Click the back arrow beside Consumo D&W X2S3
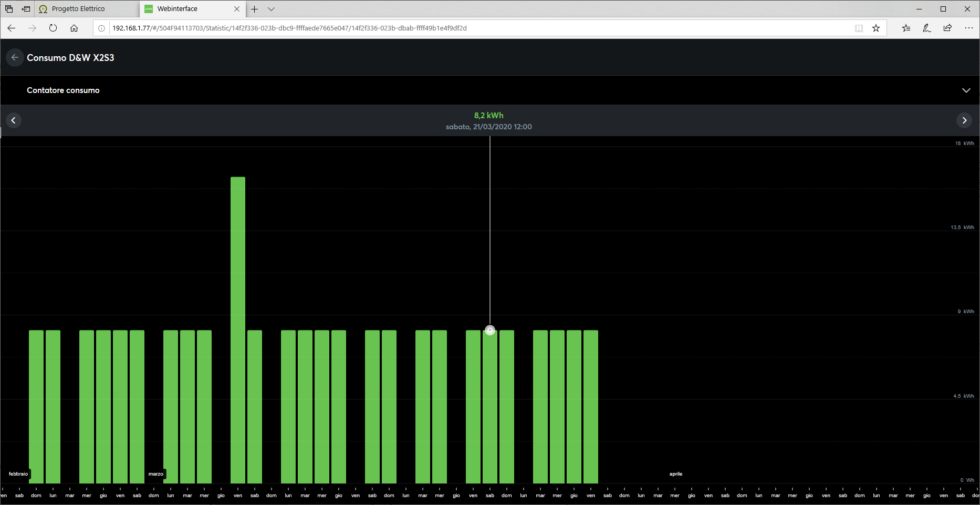980x505 pixels. pos(15,57)
